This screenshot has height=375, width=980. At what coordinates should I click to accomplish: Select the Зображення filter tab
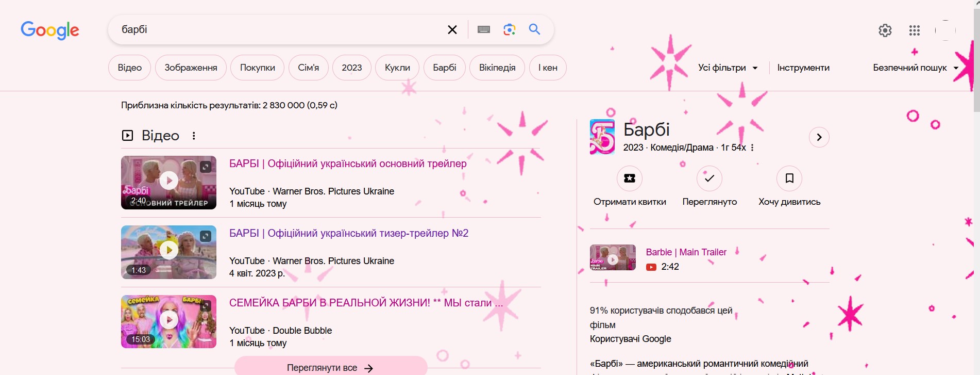tap(191, 68)
